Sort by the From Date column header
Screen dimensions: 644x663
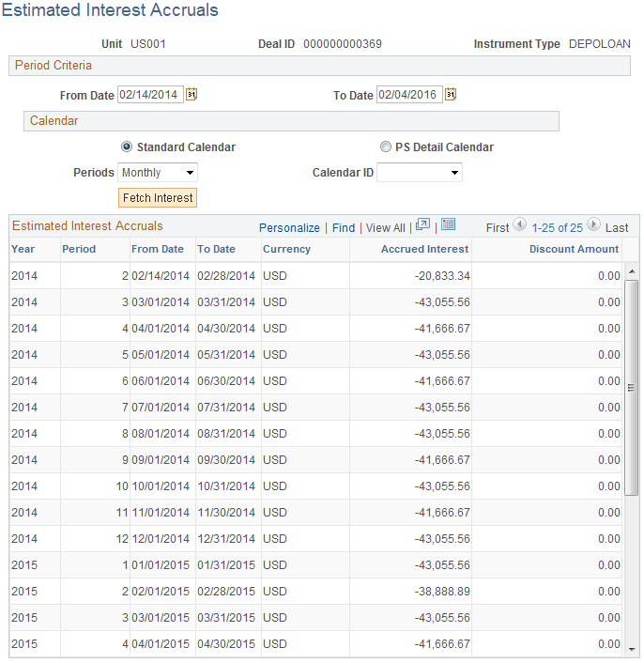(158, 249)
